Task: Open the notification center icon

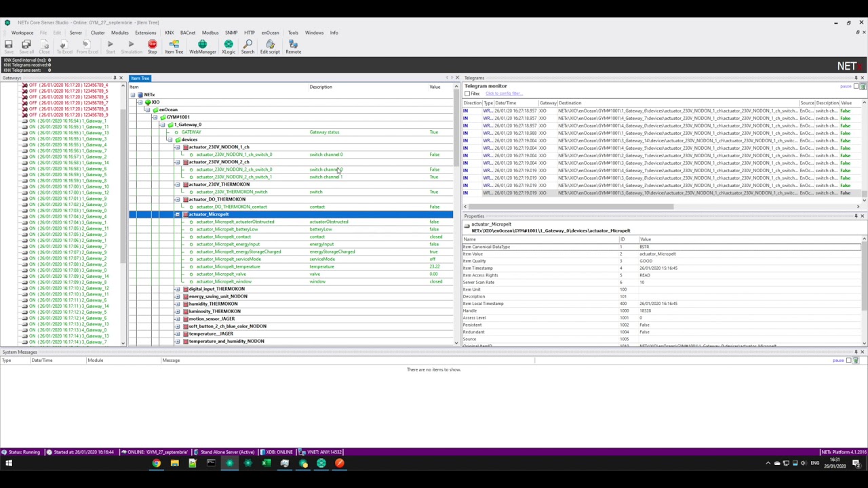Action: pos(856,464)
